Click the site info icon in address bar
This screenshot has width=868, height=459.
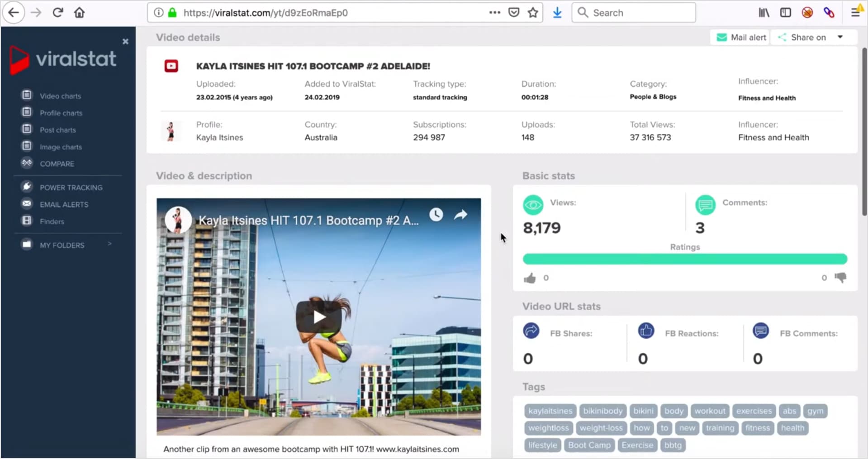[x=158, y=13]
